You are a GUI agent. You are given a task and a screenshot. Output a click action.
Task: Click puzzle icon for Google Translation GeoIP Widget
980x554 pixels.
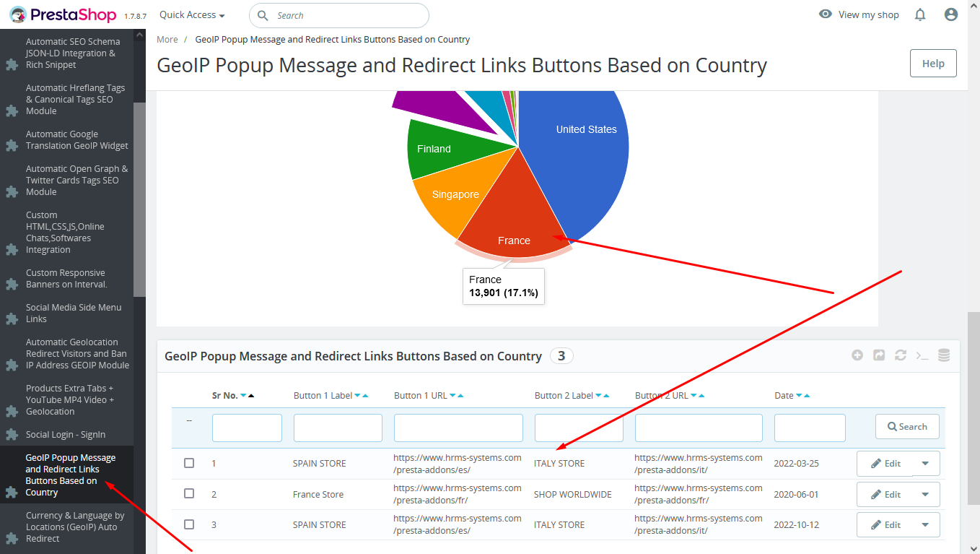(12, 145)
